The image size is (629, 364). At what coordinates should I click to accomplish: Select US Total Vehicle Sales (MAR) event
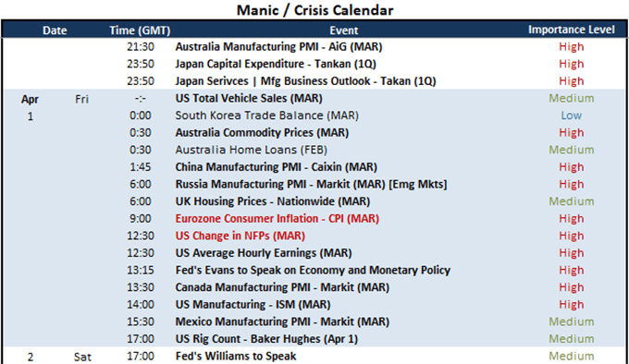pyautogui.click(x=249, y=99)
